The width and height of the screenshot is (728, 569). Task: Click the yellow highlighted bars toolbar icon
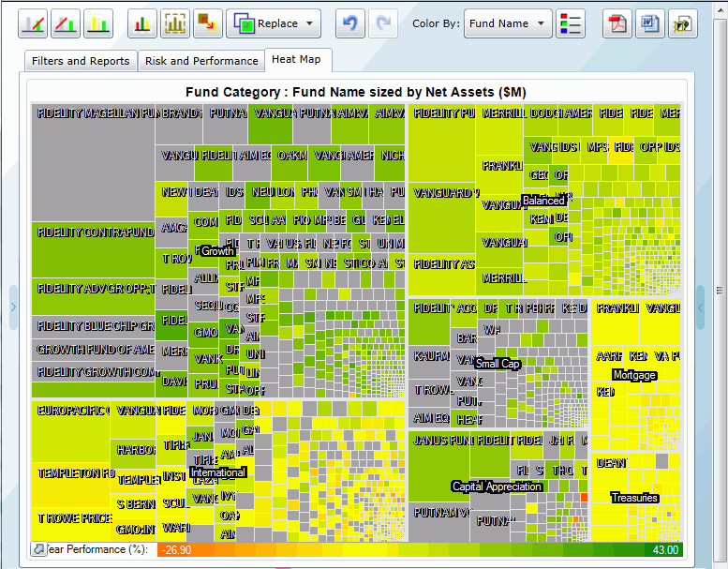click(x=98, y=23)
